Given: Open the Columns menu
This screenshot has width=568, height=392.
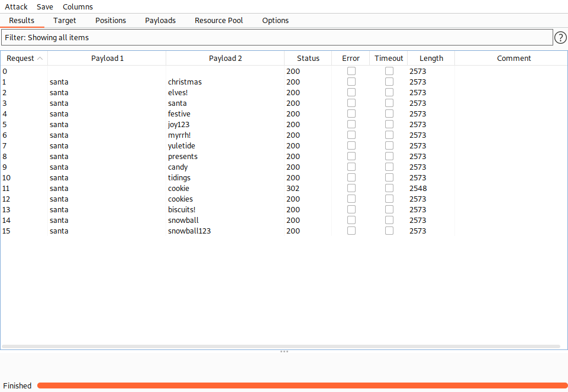Looking at the screenshot, I should 78,7.
